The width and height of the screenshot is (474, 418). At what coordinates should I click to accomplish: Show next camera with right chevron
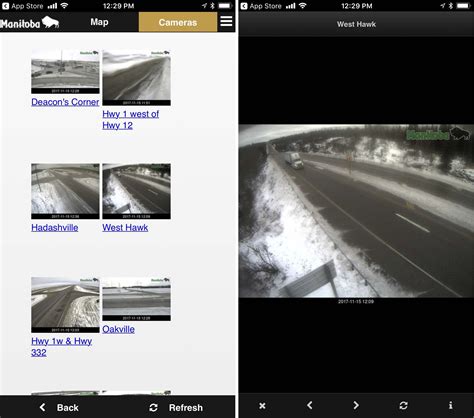tap(356, 405)
